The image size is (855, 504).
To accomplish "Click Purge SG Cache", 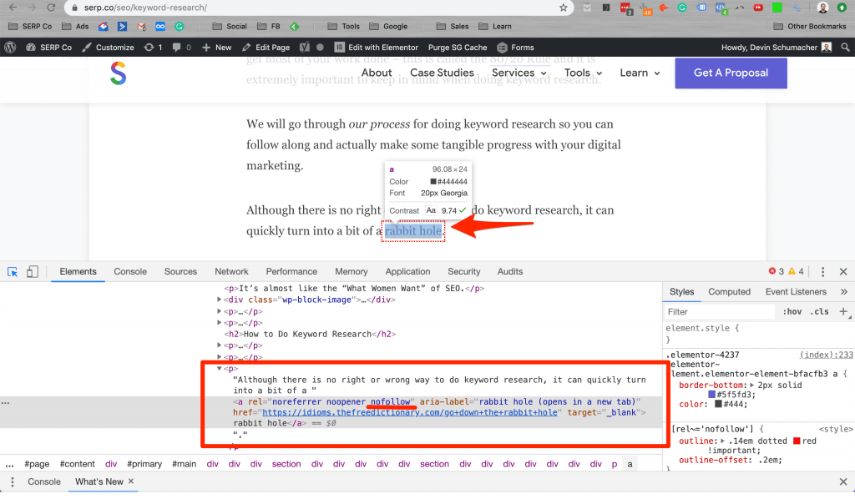I will pyautogui.click(x=458, y=48).
